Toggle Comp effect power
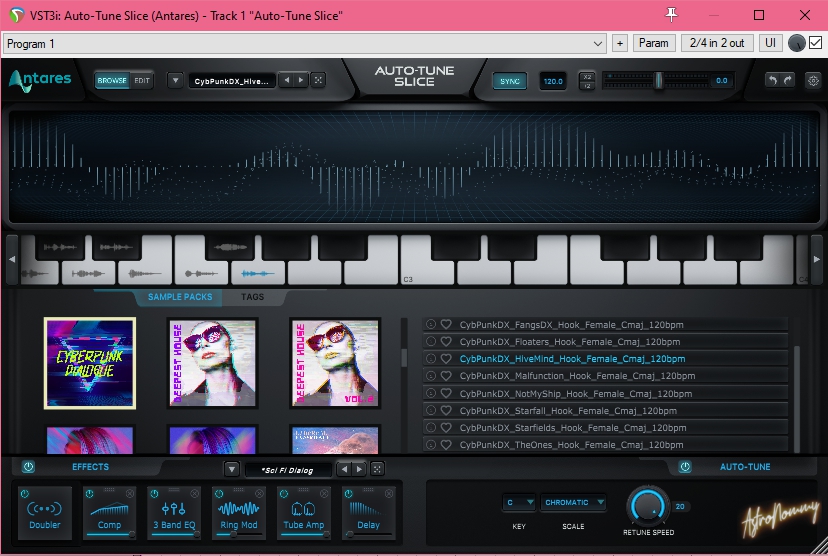Viewport: 828px width, 556px height. [x=89, y=494]
